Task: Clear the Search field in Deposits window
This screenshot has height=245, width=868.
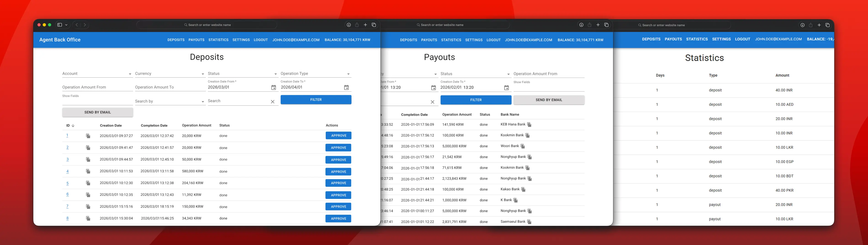Action: click(273, 102)
